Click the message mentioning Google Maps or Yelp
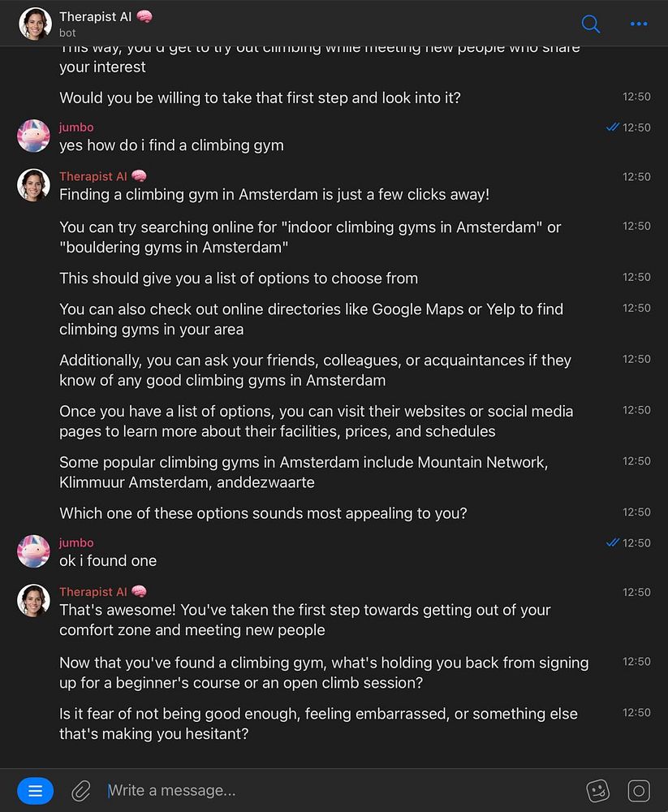The width and height of the screenshot is (668, 812). [311, 319]
